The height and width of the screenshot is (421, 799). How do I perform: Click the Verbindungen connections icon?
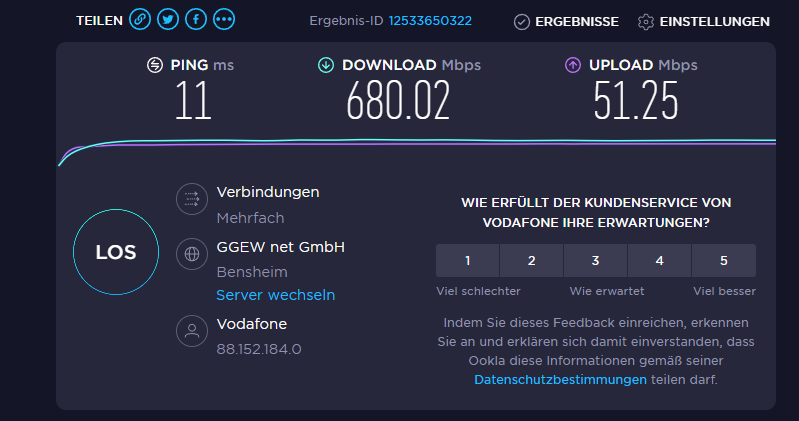189,199
